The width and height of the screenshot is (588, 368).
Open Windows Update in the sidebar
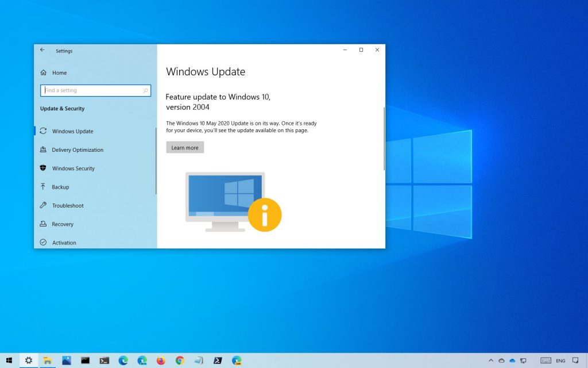[72, 131]
